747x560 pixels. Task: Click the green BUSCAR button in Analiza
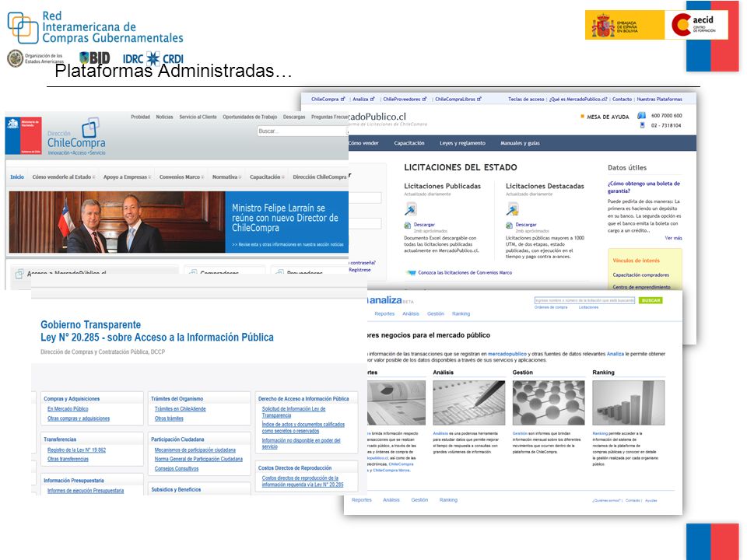pos(651,300)
